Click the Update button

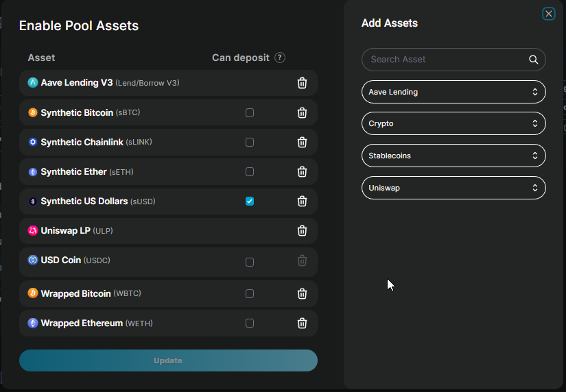(168, 360)
